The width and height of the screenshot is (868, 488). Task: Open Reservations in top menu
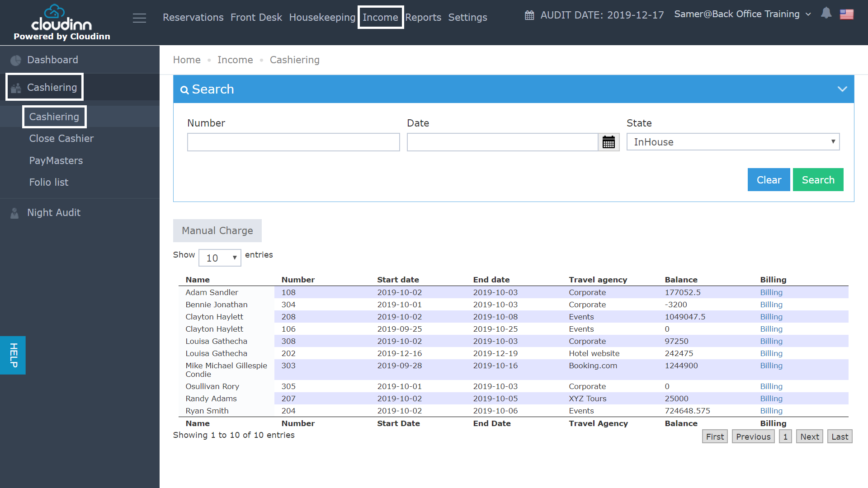[193, 17]
